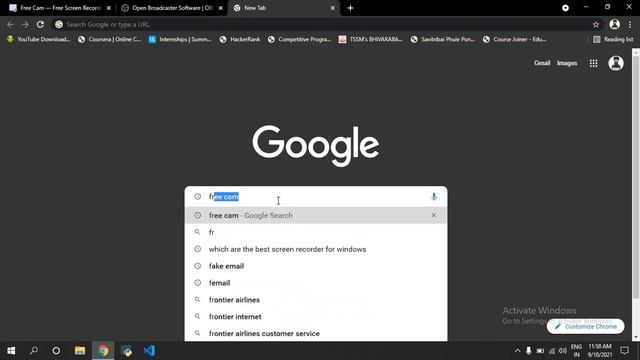The height and width of the screenshot is (360, 640).
Task: Select the 'fake email' suggestion
Action: (316, 266)
